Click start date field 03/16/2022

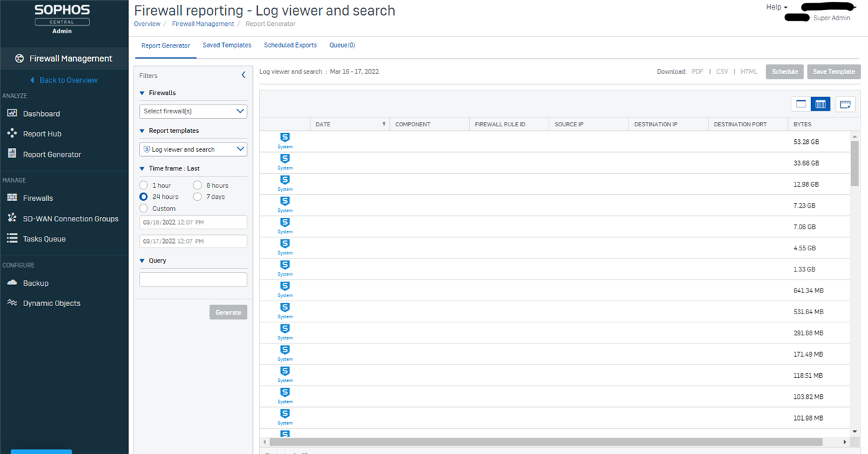click(x=193, y=222)
